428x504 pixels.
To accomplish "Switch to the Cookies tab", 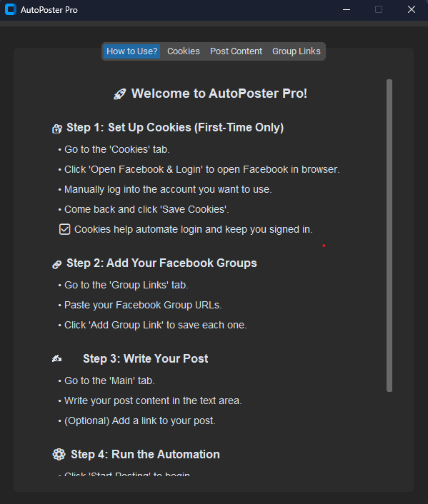I will pos(184,51).
